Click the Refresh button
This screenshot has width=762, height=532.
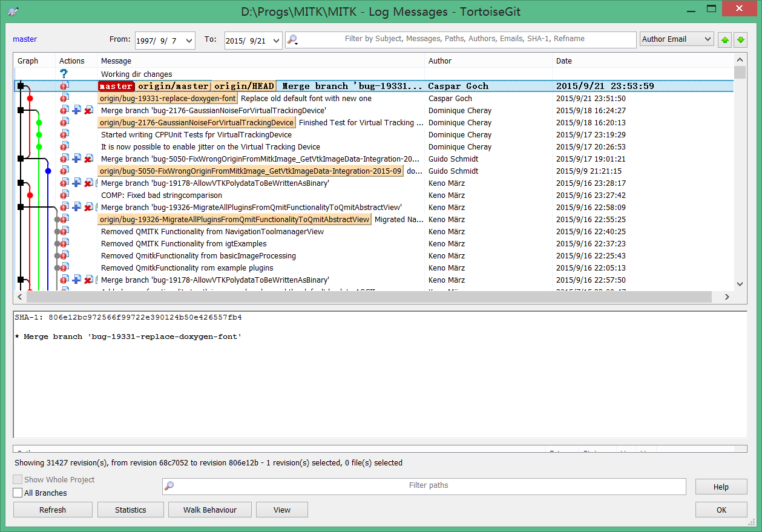tap(53, 510)
